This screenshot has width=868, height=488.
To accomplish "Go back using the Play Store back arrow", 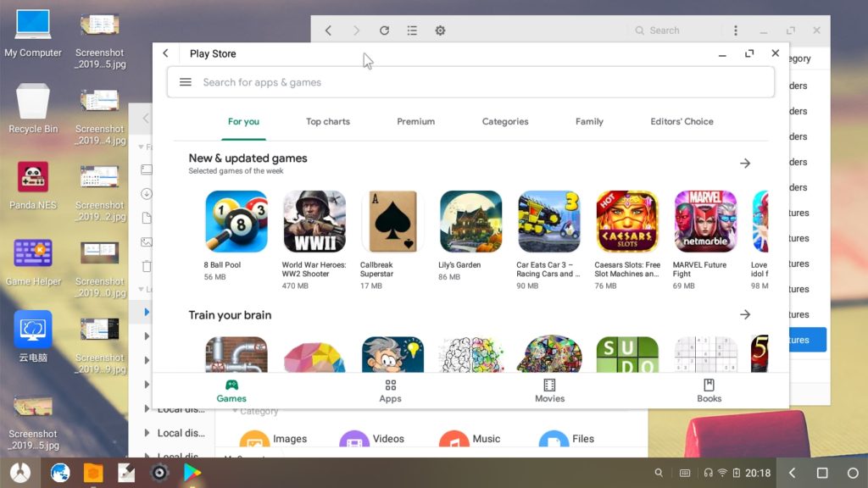I will (x=165, y=53).
